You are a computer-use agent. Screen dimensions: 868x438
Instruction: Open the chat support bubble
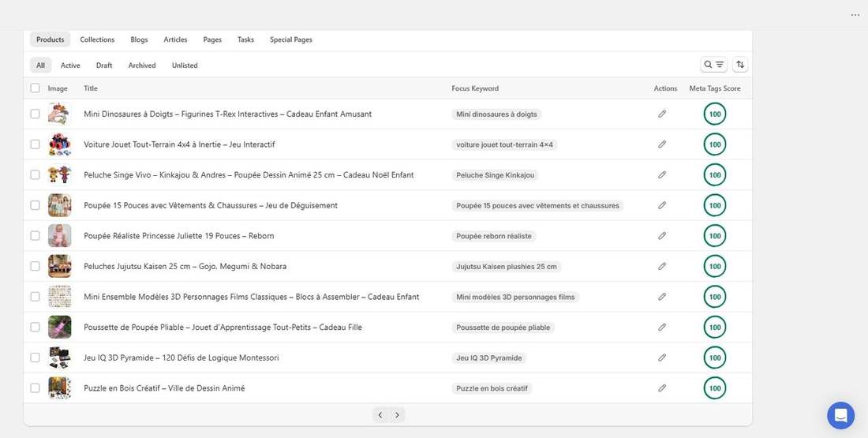click(840, 415)
